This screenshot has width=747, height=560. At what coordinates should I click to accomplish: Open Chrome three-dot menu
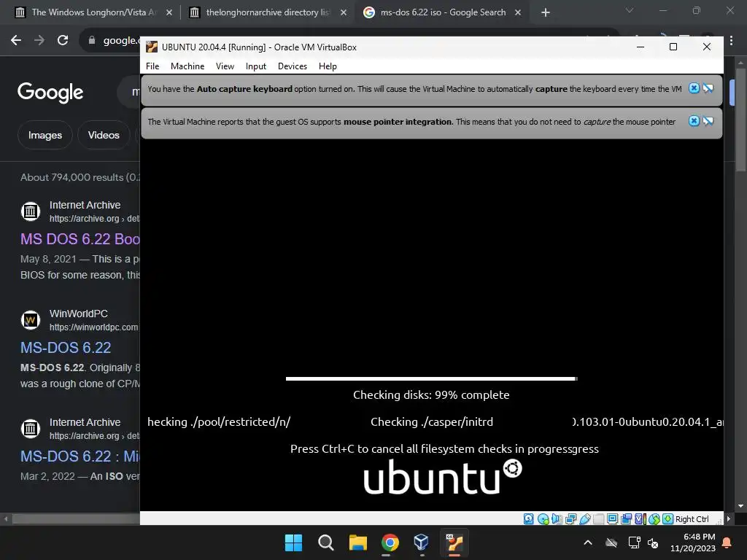point(731,41)
